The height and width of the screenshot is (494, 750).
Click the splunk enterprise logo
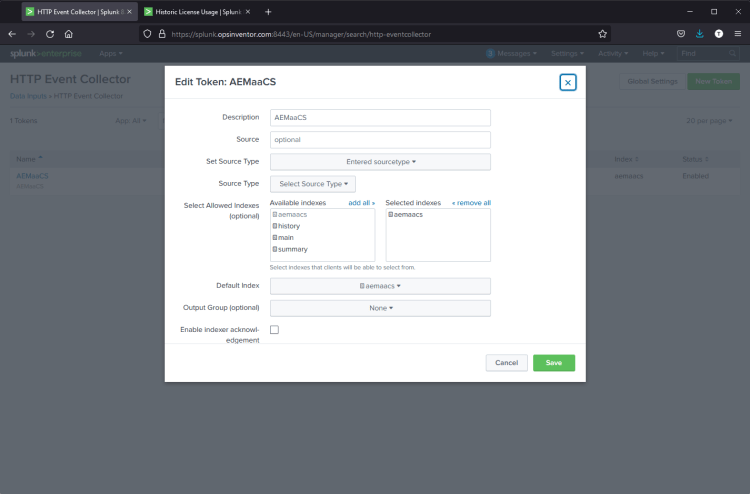pos(46,54)
